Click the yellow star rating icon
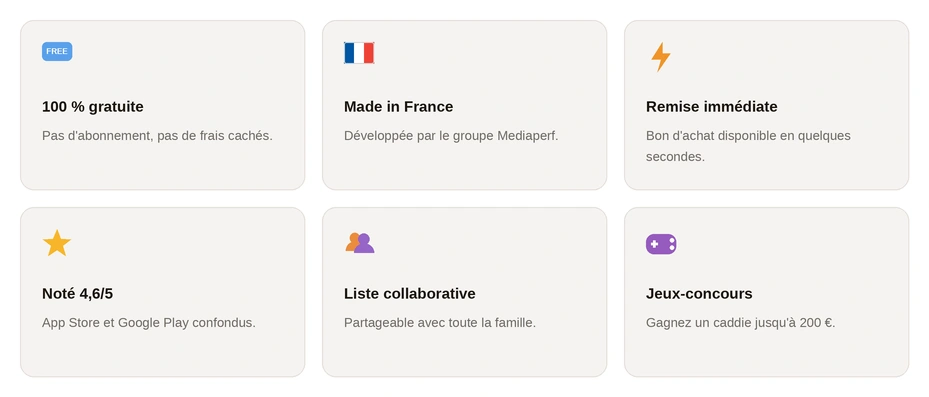Viewport: 929px width, 397px height. pos(57,243)
